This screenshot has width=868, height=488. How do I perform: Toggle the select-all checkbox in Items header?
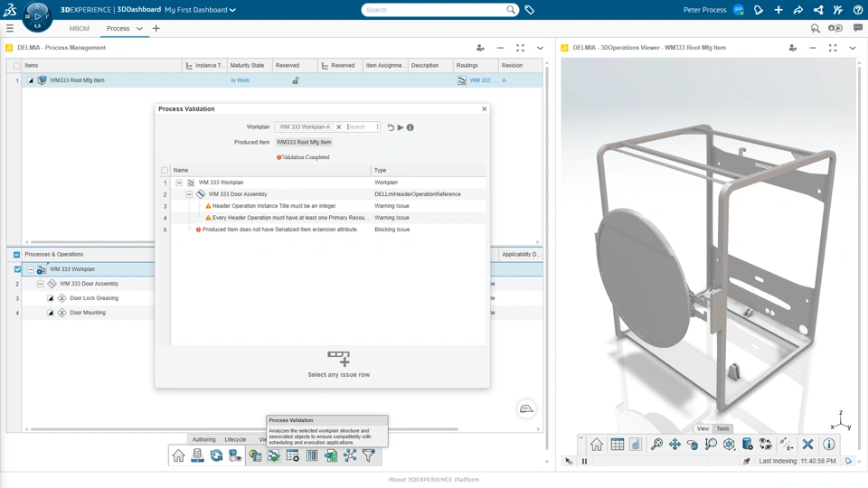[x=16, y=65]
